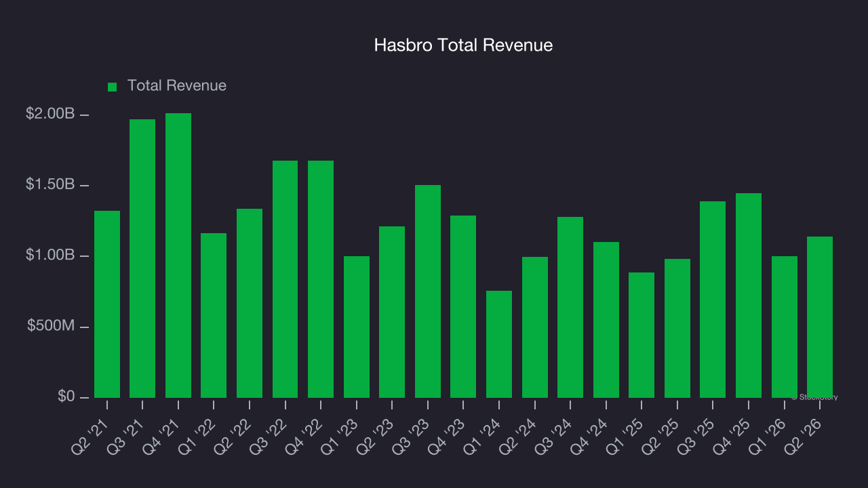The height and width of the screenshot is (488, 868).
Task: Select the Total Revenue legend label
Action: (x=177, y=86)
